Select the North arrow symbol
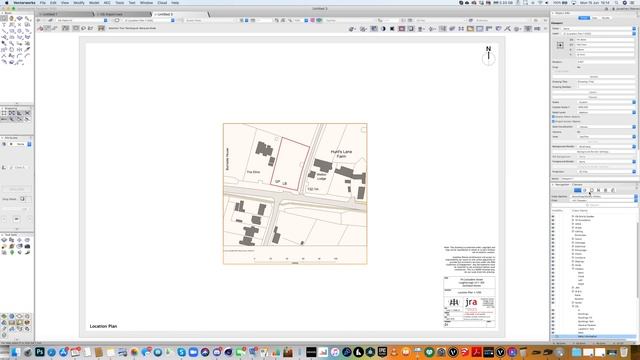This screenshot has width=640, height=360. coord(488,56)
